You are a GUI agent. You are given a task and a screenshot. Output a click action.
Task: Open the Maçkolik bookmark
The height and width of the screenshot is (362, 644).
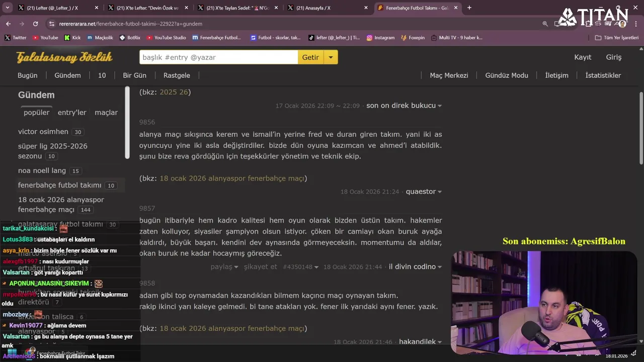[x=100, y=38]
